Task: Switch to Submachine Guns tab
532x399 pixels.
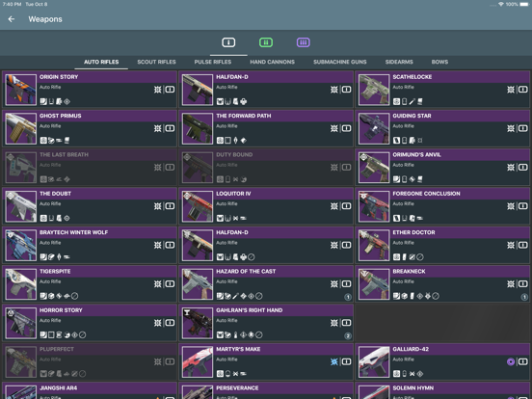Action: click(x=339, y=62)
